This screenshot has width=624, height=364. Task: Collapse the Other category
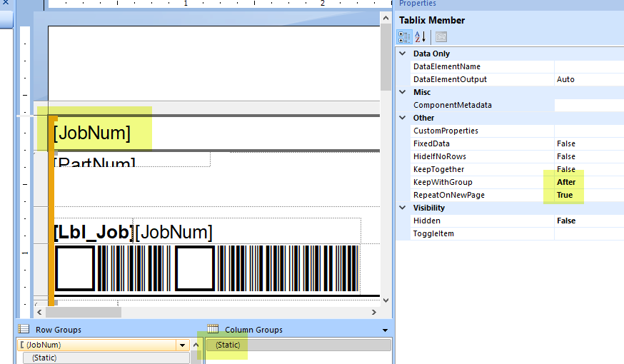(x=403, y=118)
